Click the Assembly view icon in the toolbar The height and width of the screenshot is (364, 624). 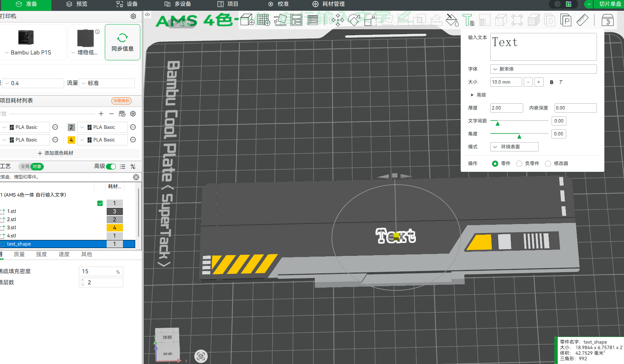(607, 20)
